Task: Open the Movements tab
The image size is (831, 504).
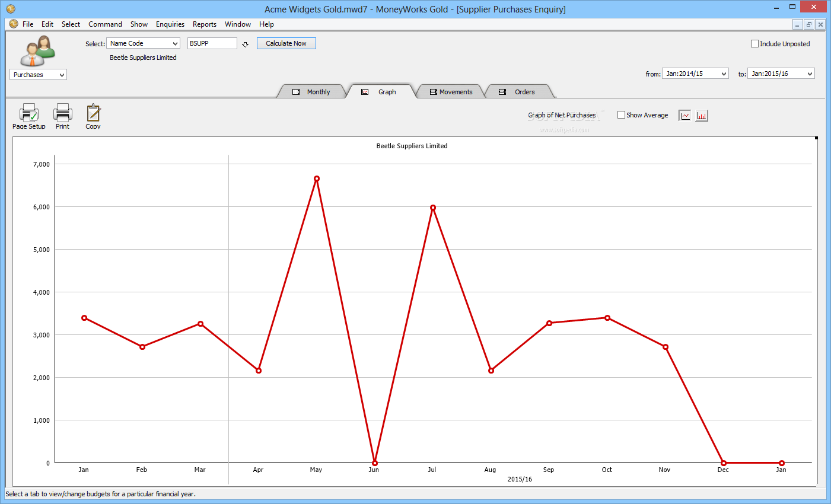Action: point(451,92)
